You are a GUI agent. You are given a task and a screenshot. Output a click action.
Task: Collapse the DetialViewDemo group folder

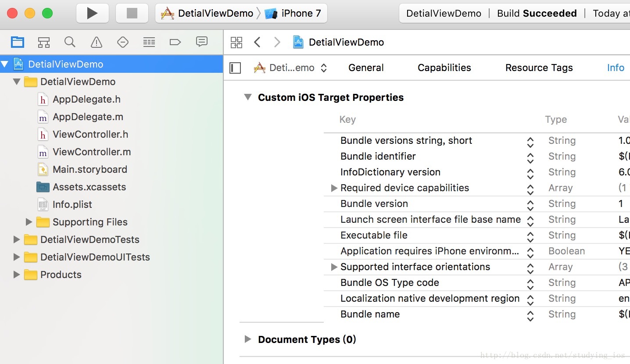[17, 82]
